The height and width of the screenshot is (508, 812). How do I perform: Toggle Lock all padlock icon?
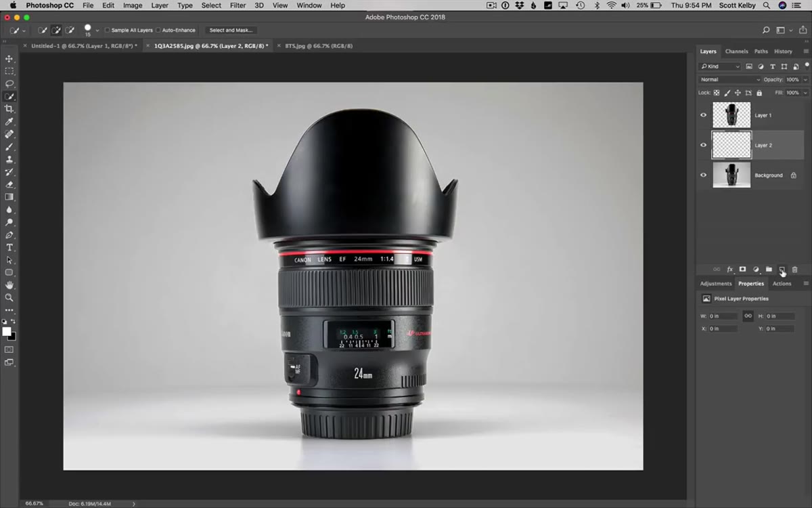[759, 93]
